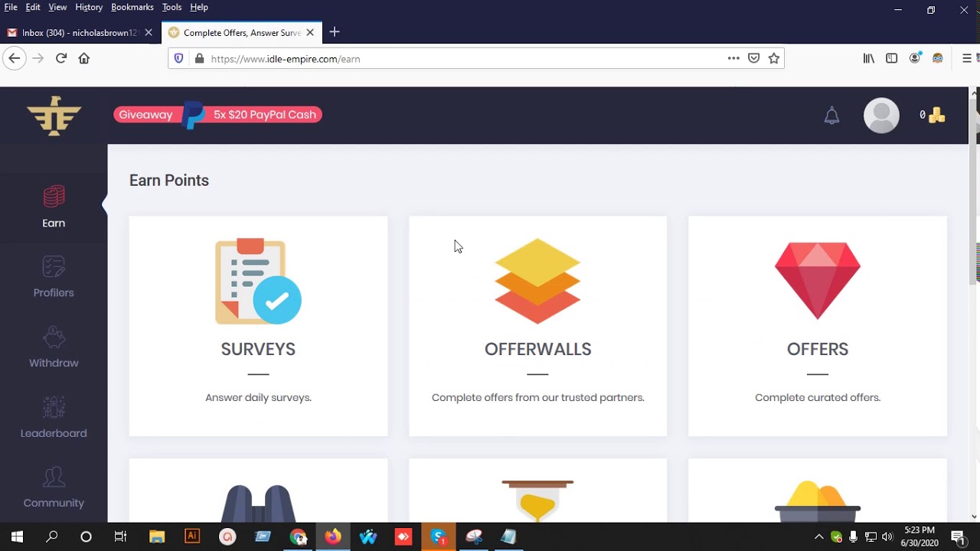Open the Profilers sidebar item
This screenshot has height=551, width=980.
[54, 277]
